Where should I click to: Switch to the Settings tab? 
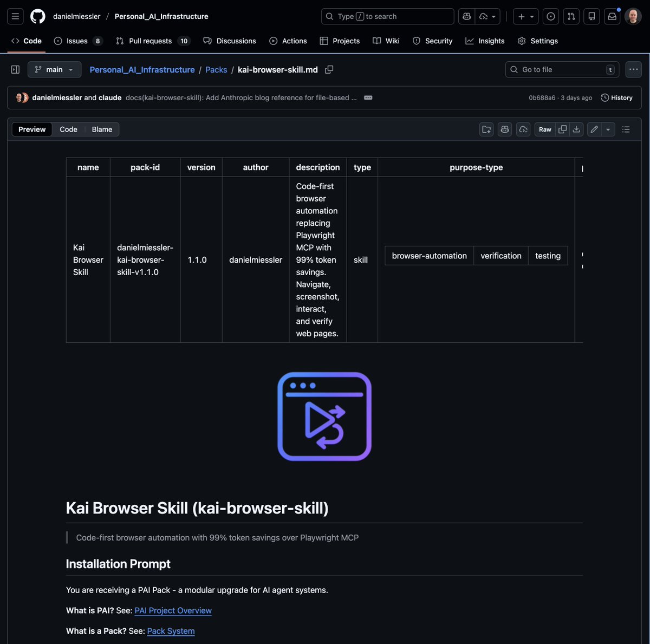coord(538,41)
